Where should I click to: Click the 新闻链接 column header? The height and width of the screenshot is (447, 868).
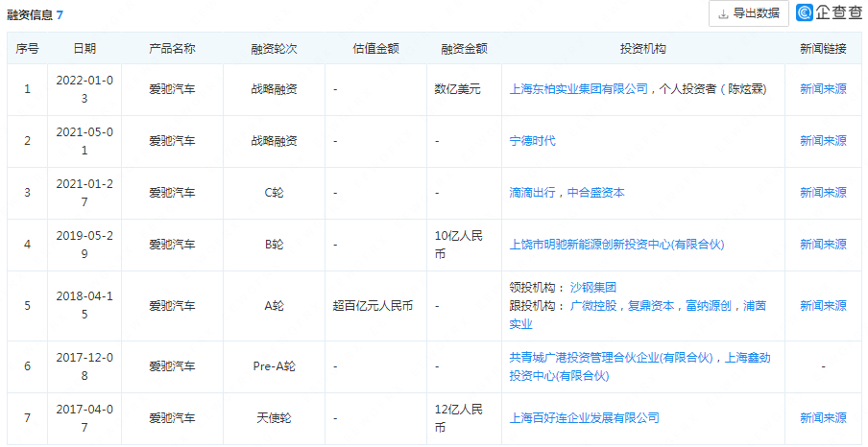click(x=823, y=49)
